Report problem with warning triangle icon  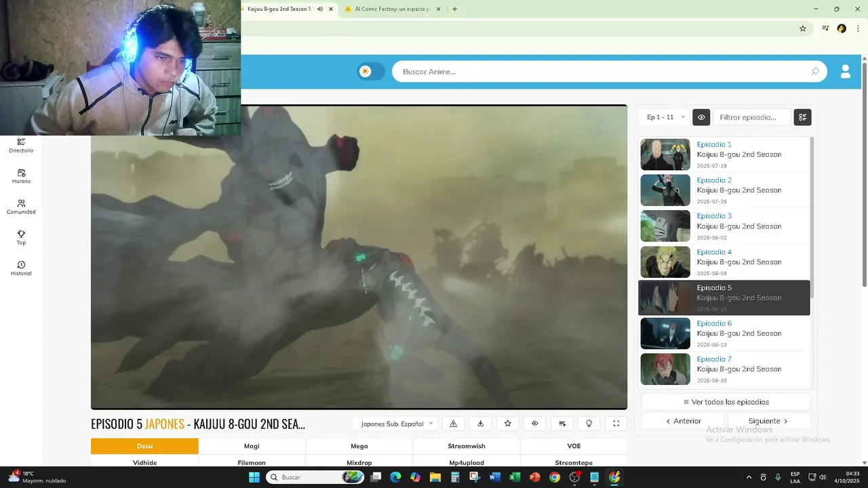coord(453,424)
